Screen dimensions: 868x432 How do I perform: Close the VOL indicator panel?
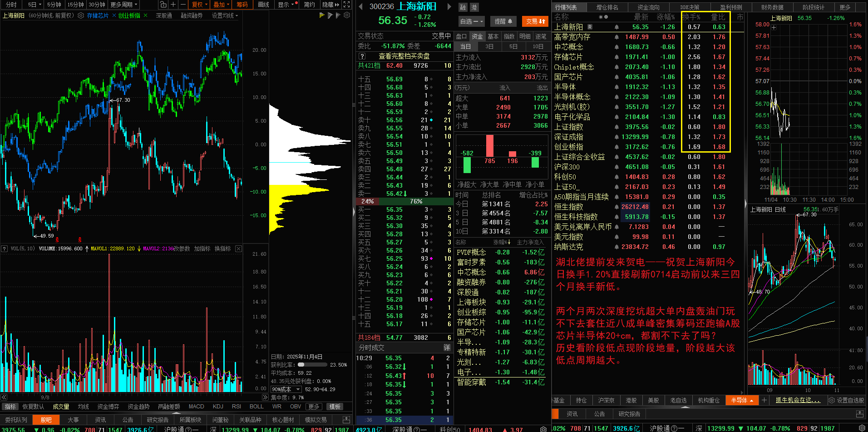238,248
